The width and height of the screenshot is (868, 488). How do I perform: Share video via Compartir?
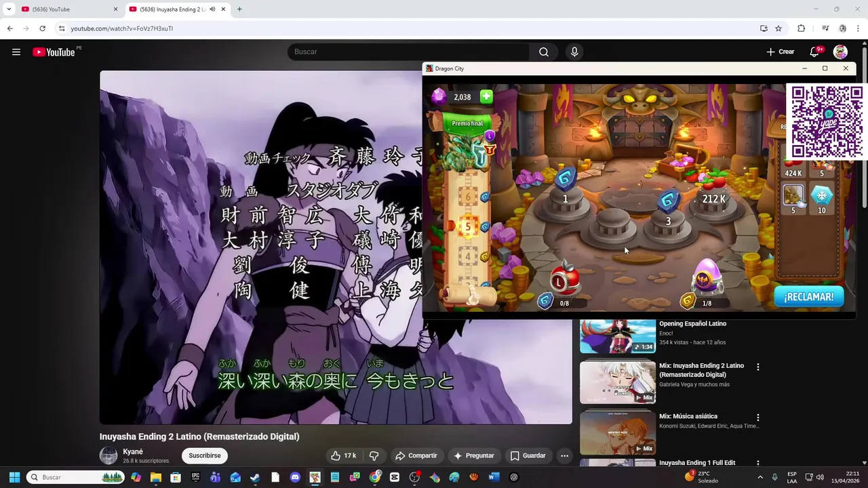[x=416, y=455]
